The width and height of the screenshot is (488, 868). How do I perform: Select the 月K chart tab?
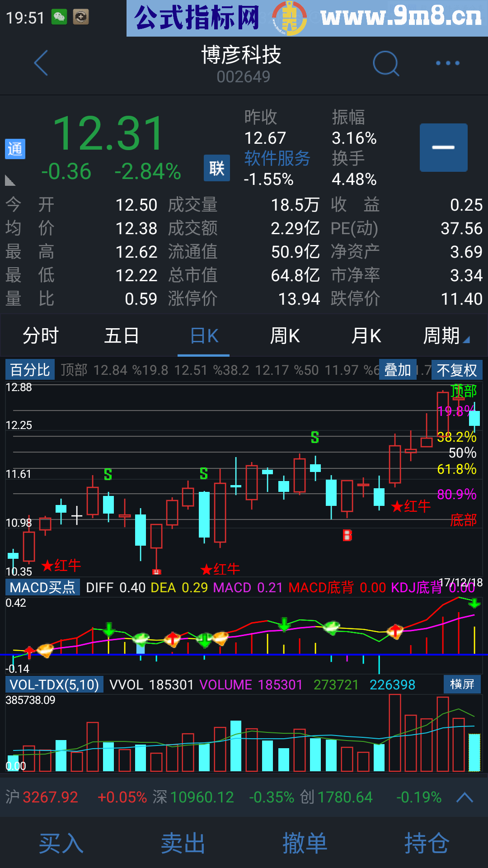tap(366, 336)
